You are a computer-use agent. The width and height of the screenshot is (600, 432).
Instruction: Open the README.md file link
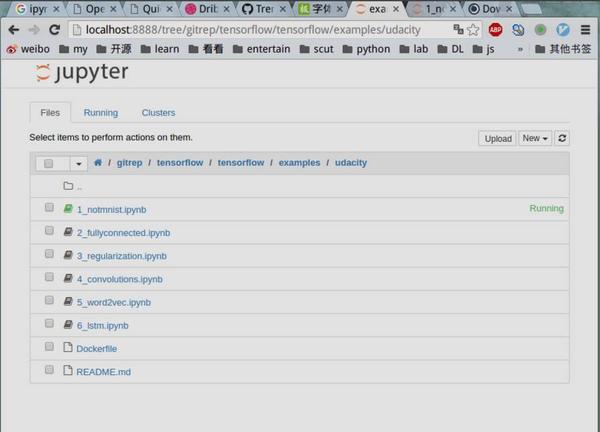pyautogui.click(x=103, y=372)
